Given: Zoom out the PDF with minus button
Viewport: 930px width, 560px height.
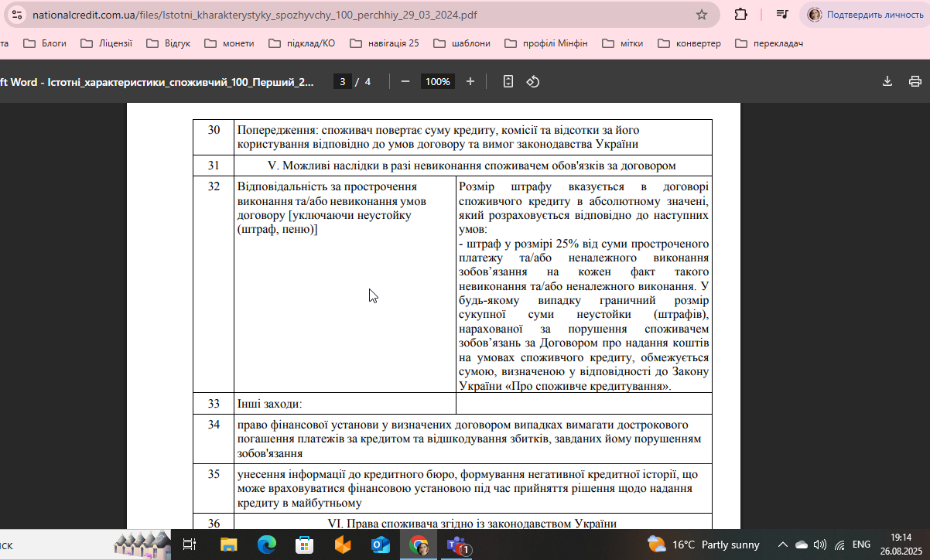Looking at the screenshot, I should 405,81.
